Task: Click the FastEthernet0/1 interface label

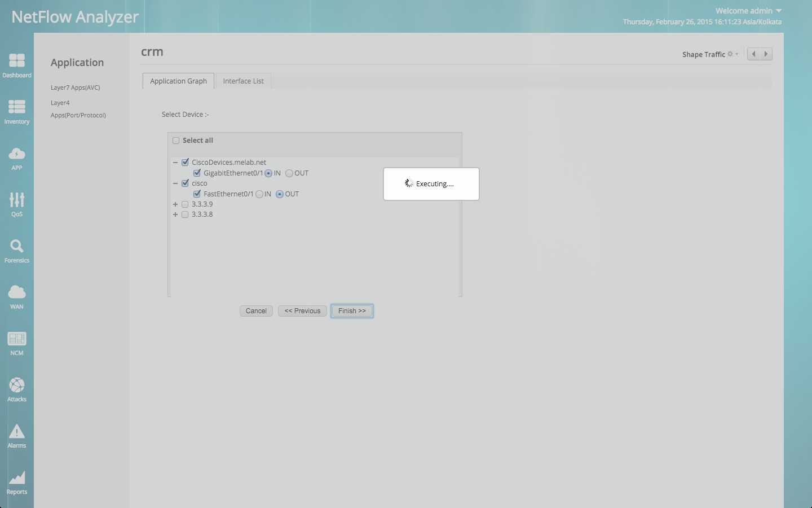Action: click(x=228, y=194)
